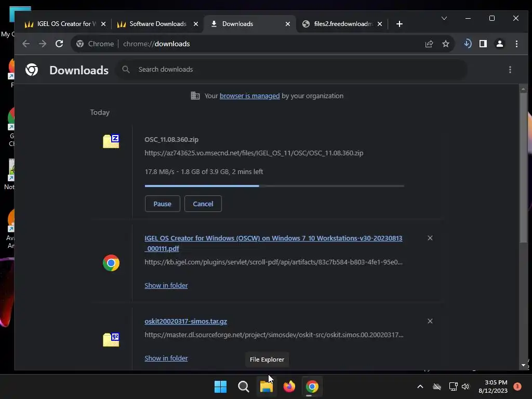Expand the system tray hidden icons chevron
Screen dimensions: 532x399
coord(420,387)
